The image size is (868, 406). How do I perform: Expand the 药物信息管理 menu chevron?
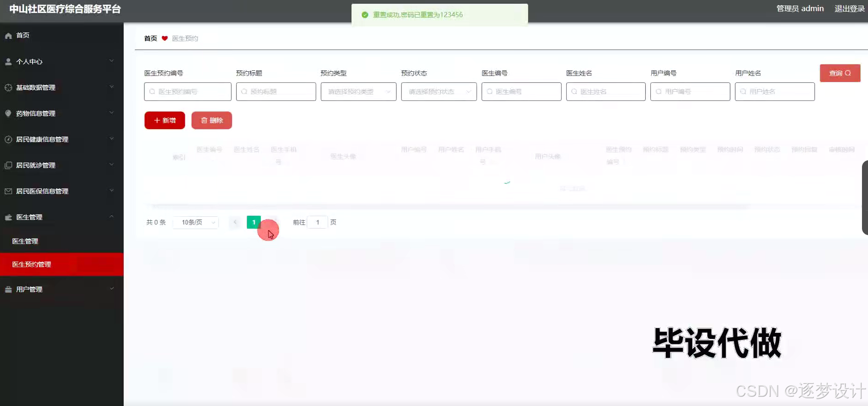[x=112, y=113]
